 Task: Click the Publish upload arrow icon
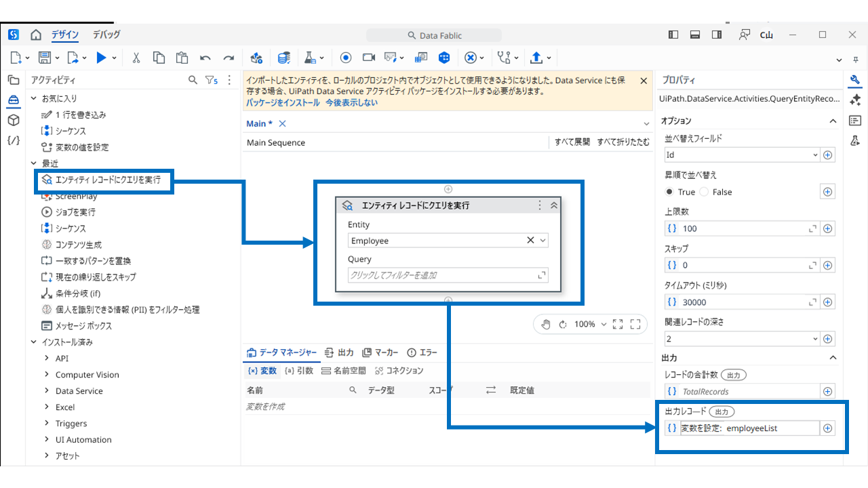click(536, 58)
